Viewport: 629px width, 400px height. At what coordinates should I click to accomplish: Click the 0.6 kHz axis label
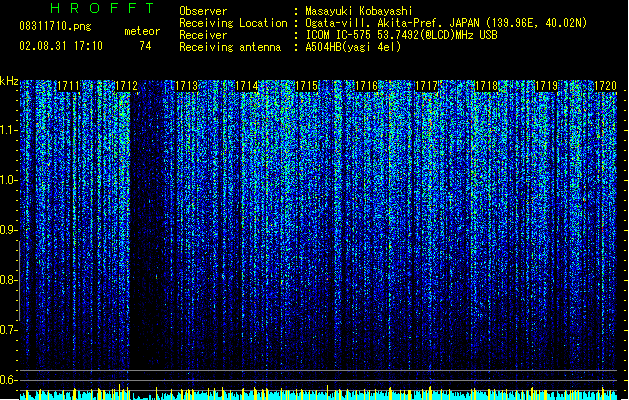click(x=8, y=380)
